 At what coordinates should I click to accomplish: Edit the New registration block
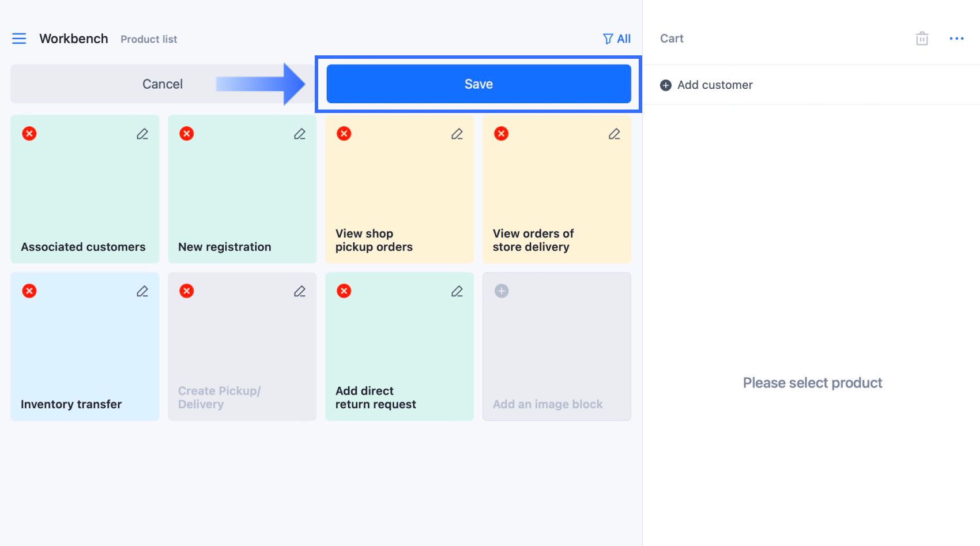(x=300, y=134)
